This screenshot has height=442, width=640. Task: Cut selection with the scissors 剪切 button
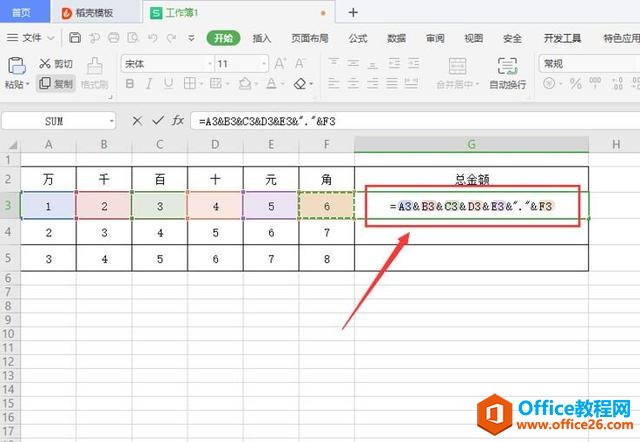pyautogui.click(x=56, y=64)
